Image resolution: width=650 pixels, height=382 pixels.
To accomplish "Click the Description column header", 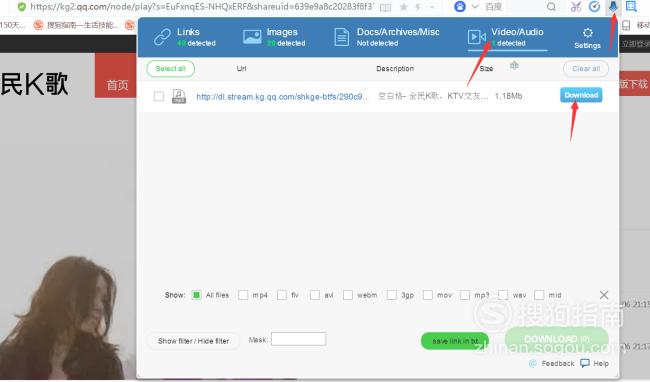I will 395,68.
